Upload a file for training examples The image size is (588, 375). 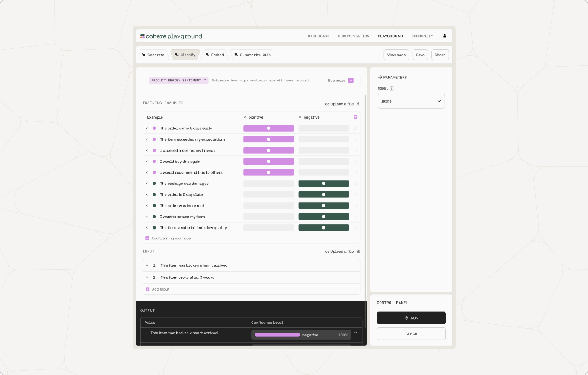[342, 104]
